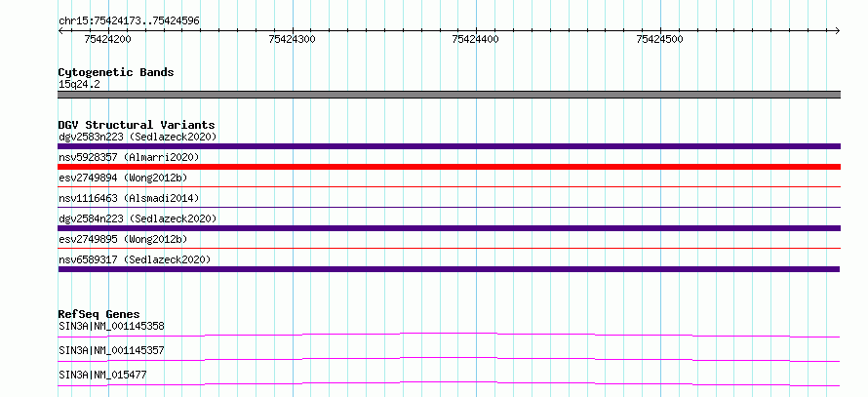Click the 75424300 ruler position label
868x397 pixels.
coord(292,39)
